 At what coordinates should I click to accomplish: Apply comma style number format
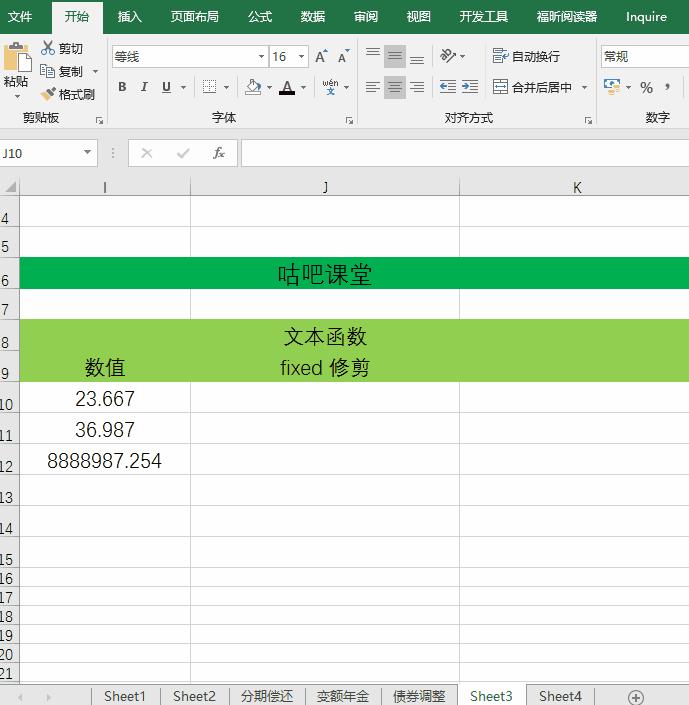[x=668, y=87]
